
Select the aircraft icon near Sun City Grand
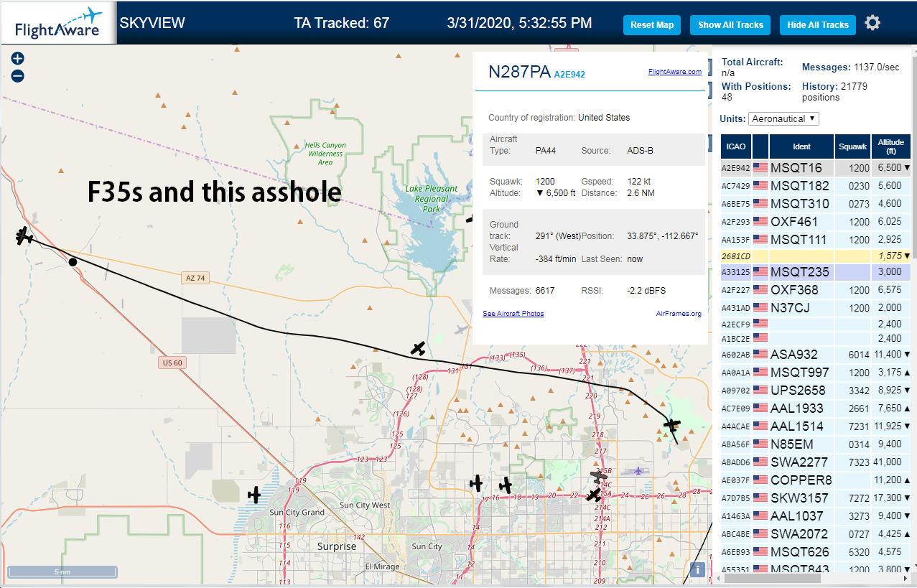click(254, 495)
